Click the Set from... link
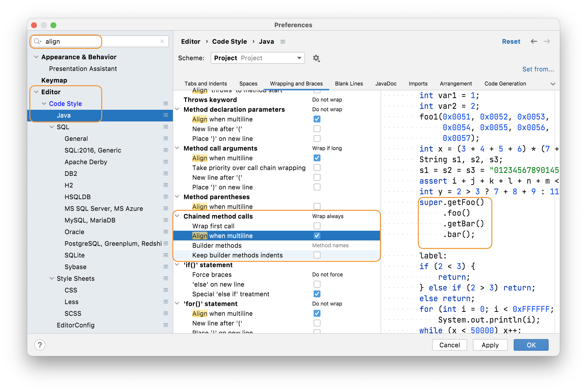The width and height of the screenshot is (587, 392). 538,69
